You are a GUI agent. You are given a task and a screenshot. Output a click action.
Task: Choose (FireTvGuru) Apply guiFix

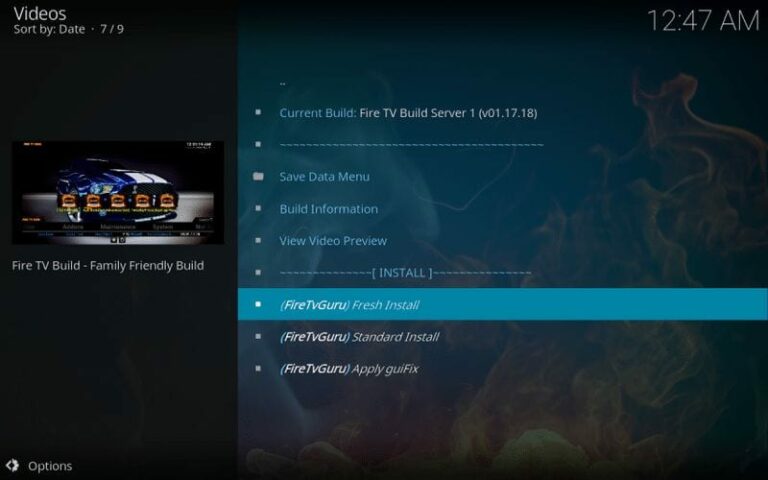tap(503, 368)
